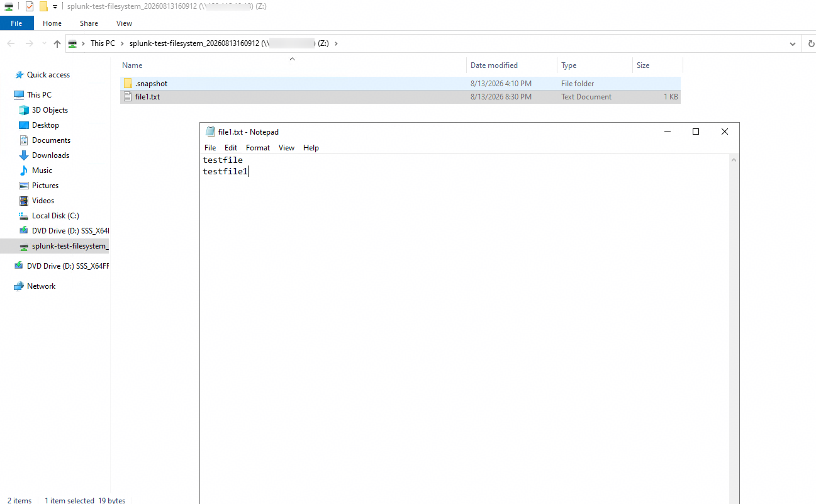Screen dimensions: 816x504
Task: Click the This PC monitor icon in sidebar
Action: 19,95
